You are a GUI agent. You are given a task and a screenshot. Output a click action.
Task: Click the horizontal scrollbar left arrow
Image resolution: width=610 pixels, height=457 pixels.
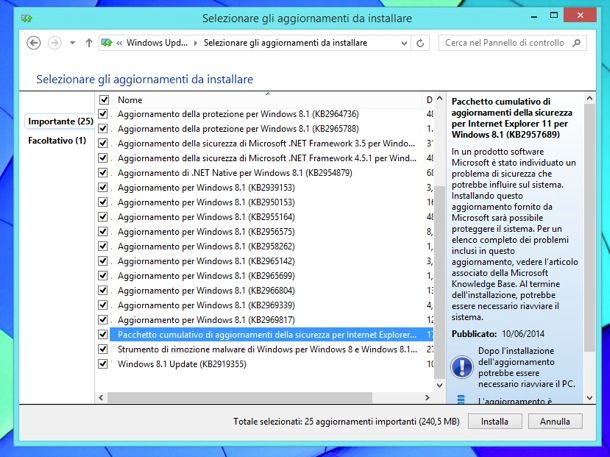pos(101,397)
